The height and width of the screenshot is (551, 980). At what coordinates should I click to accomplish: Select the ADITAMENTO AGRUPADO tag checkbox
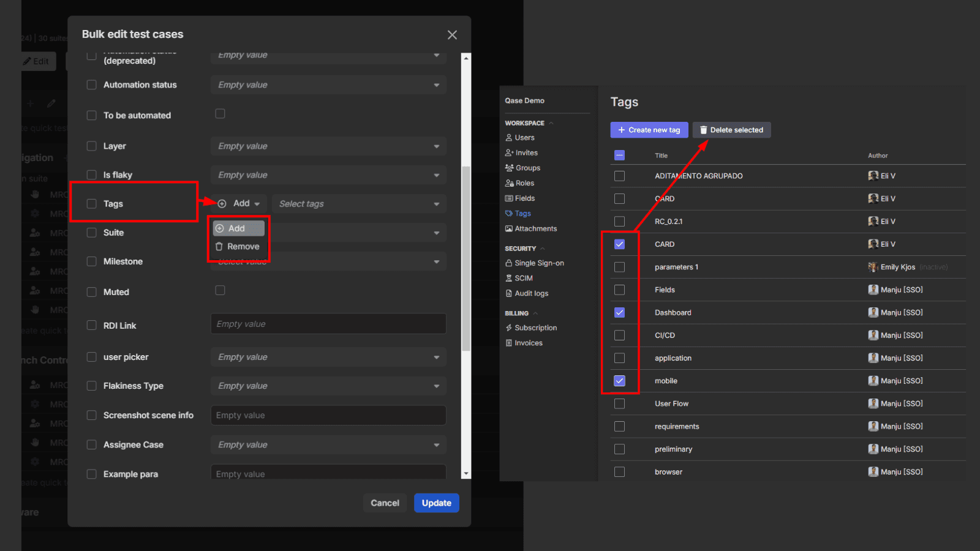pyautogui.click(x=620, y=176)
